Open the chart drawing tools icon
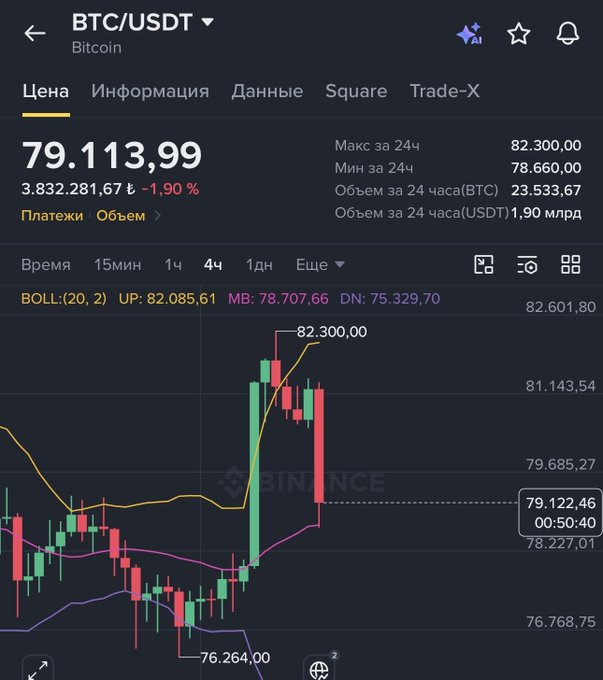 484,265
